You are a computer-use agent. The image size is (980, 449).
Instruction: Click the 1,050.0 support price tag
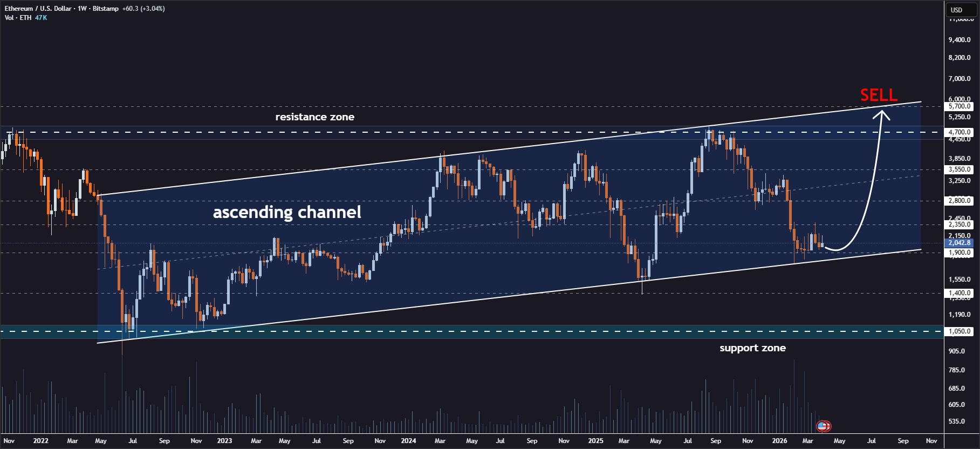click(960, 331)
